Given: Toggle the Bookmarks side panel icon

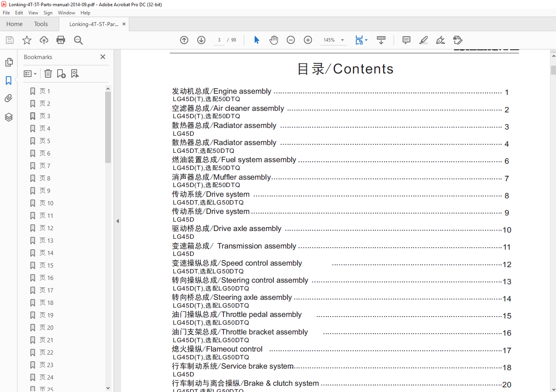Looking at the screenshot, I should pyautogui.click(x=9, y=80).
